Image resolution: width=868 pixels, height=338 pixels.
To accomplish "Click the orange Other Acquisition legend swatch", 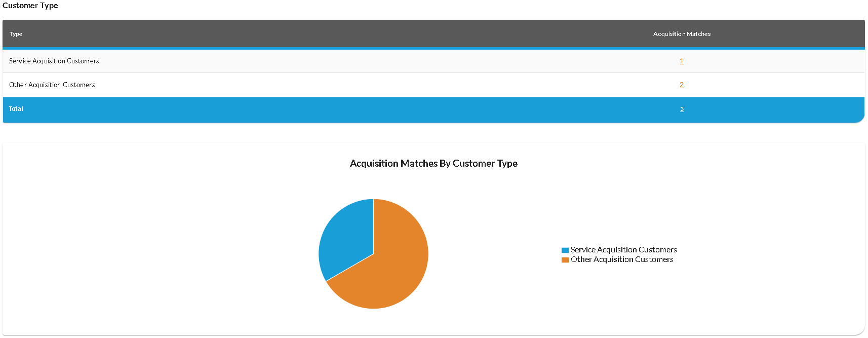I will tap(565, 260).
